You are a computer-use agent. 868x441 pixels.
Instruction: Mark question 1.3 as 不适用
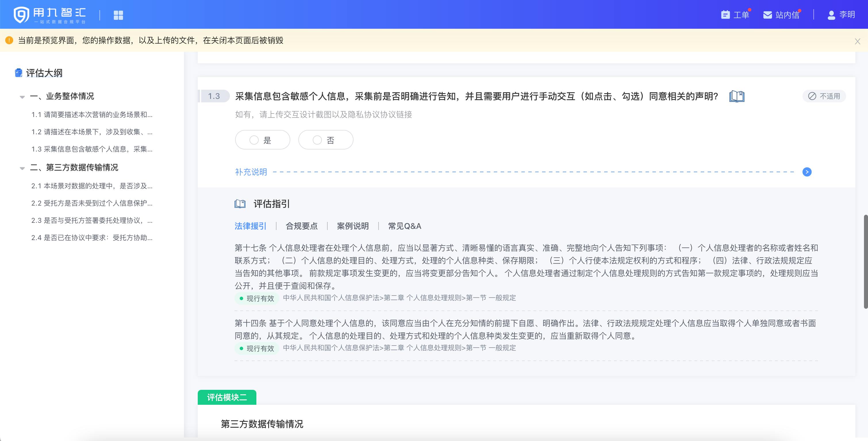tap(824, 96)
